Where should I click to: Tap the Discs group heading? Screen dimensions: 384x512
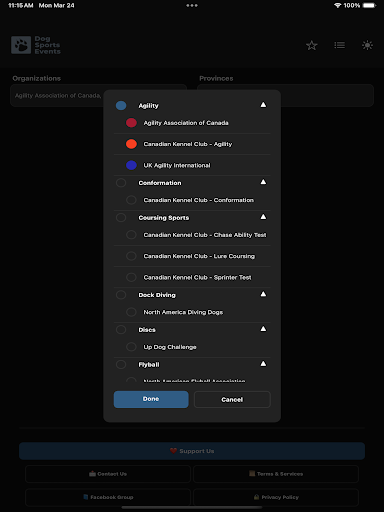coord(147,330)
